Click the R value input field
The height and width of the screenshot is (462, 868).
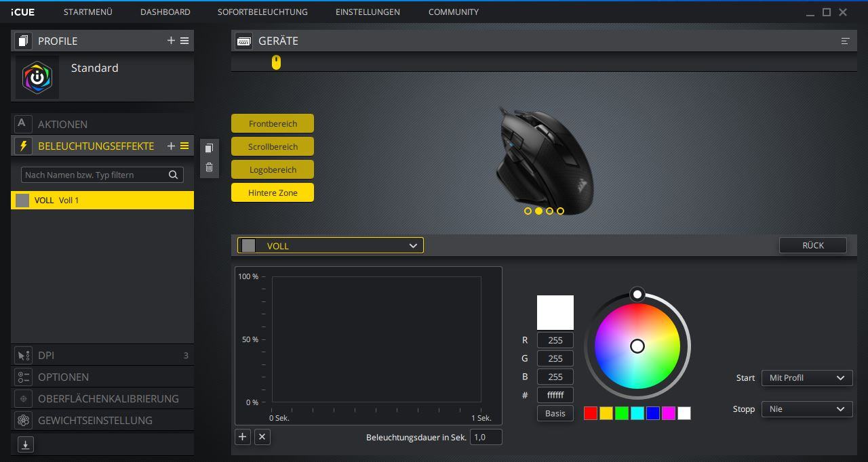(x=555, y=340)
